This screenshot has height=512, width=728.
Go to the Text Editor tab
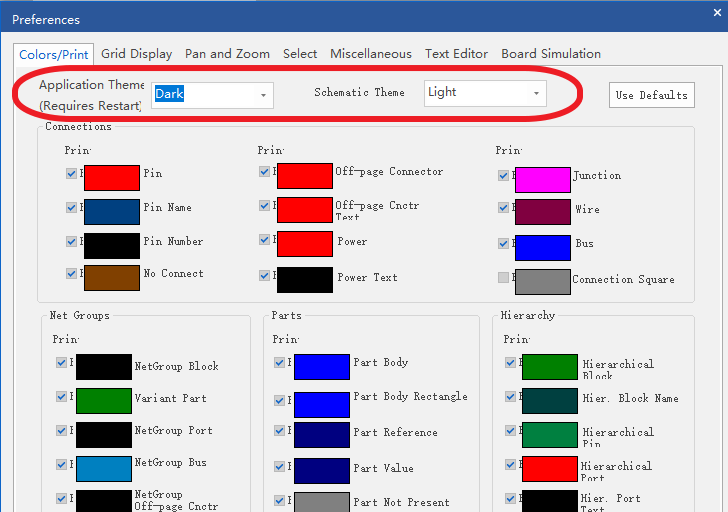[456, 54]
